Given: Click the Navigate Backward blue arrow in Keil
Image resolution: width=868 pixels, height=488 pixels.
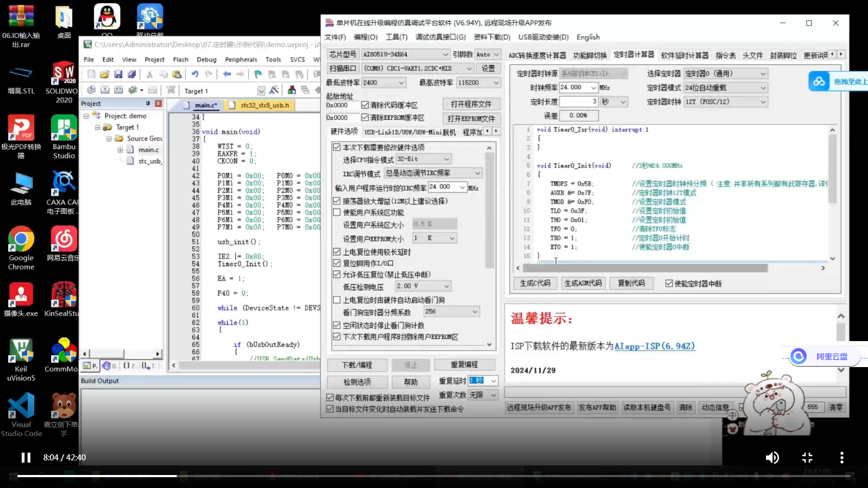Looking at the screenshot, I should click(227, 74).
